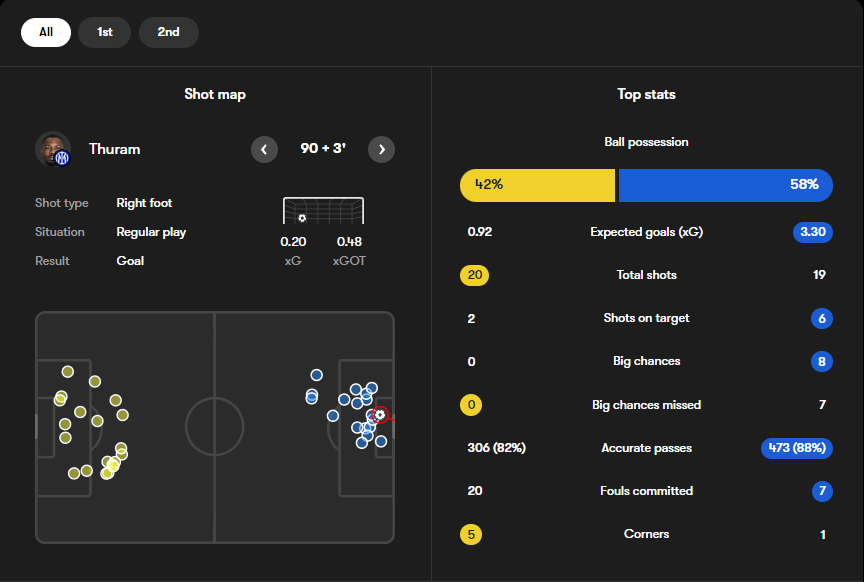The height and width of the screenshot is (582, 864).
Task: Click the blue 58% possession bar
Action: click(726, 185)
